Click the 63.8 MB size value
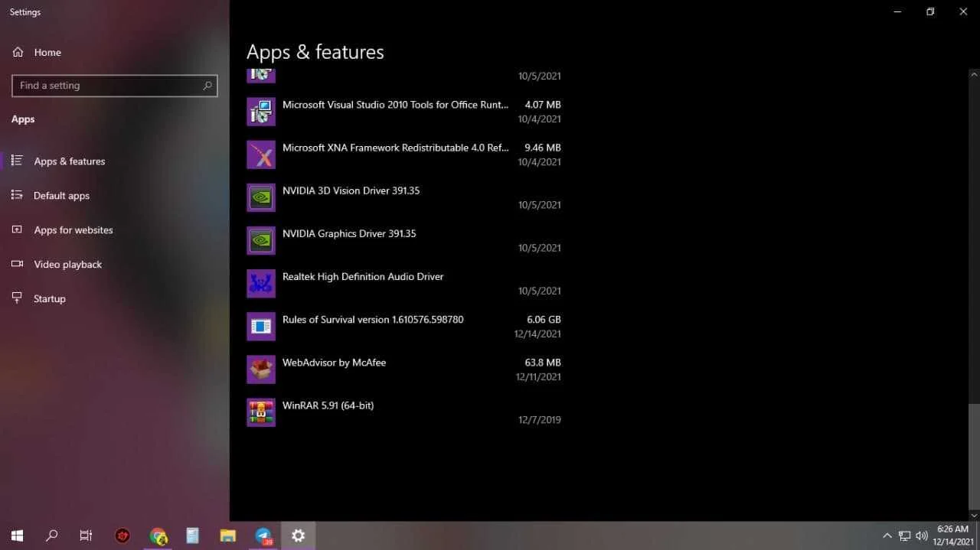 coord(543,363)
